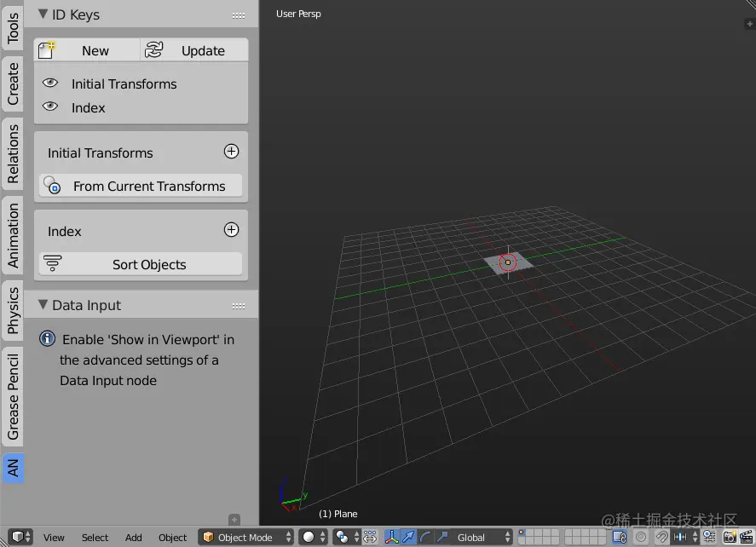Open the View menu
The image size is (756, 547).
tap(54, 537)
